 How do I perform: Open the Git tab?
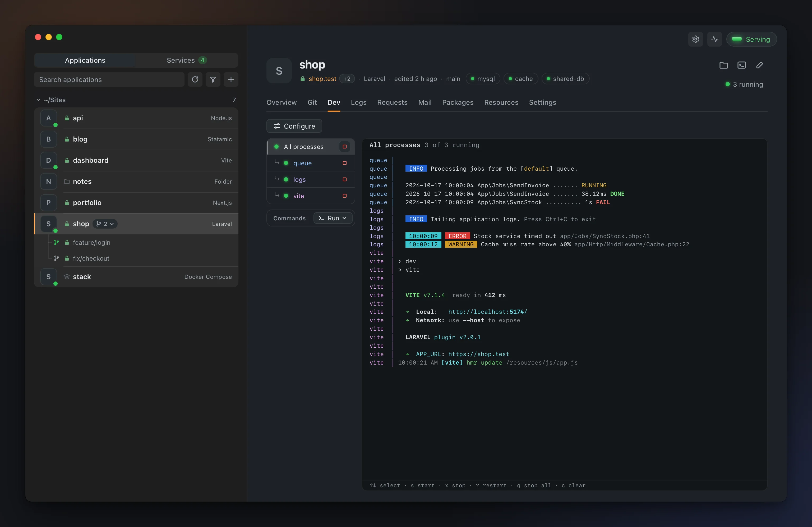(312, 102)
